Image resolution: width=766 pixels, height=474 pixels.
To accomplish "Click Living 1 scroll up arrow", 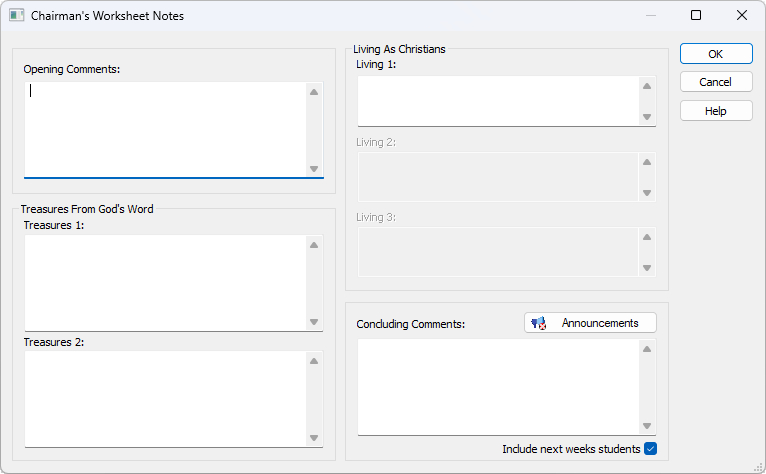I will (x=647, y=87).
